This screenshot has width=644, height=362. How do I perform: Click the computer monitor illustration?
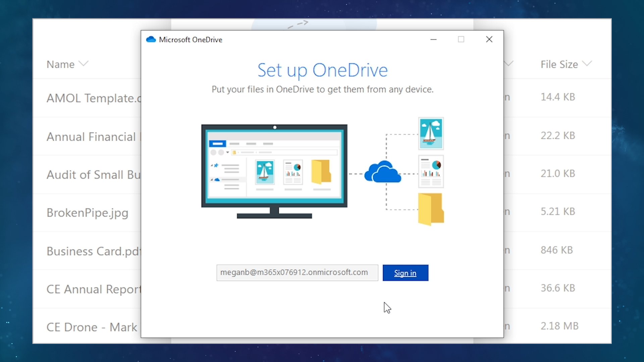point(274,171)
